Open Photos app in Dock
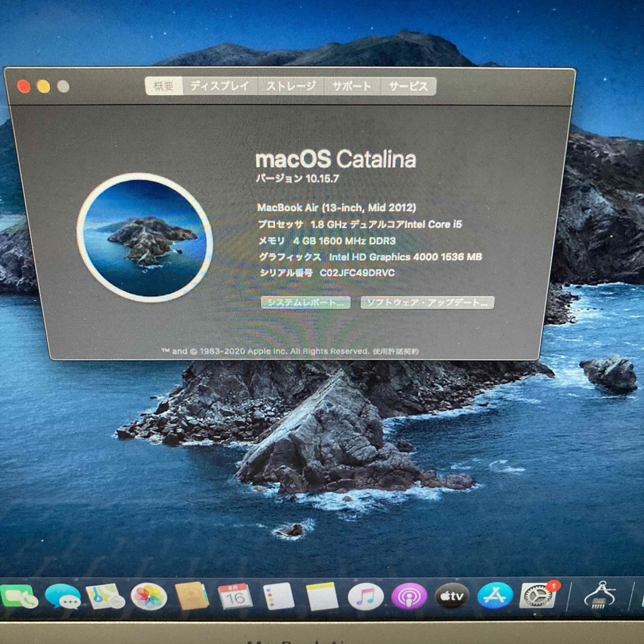 click(x=148, y=596)
